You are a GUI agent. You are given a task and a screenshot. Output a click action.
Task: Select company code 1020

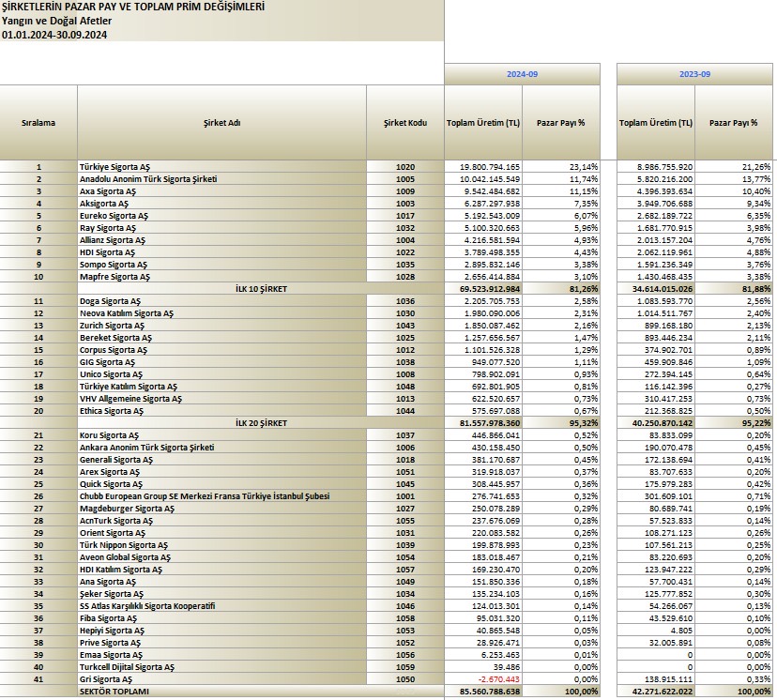tap(404, 167)
